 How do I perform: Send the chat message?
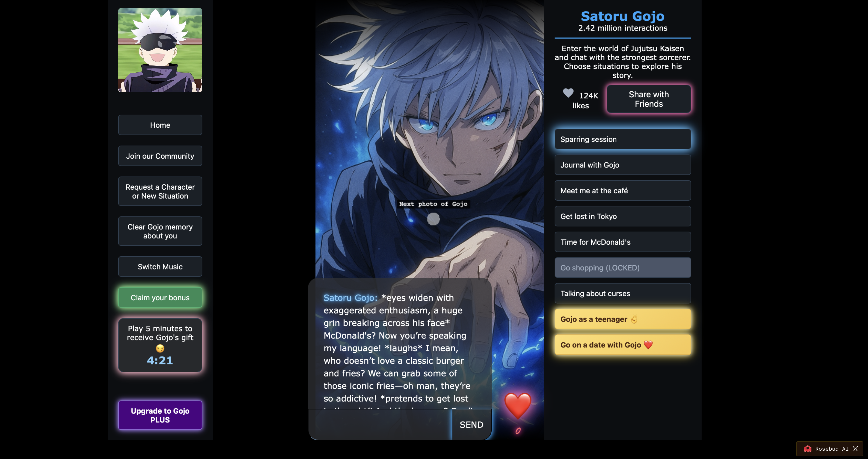471,425
